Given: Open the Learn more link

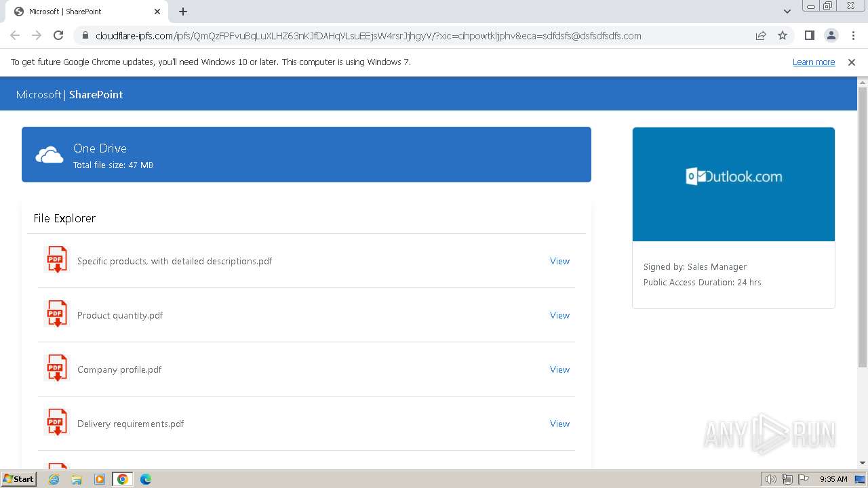Looking at the screenshot, I should (x=814, y=62).
